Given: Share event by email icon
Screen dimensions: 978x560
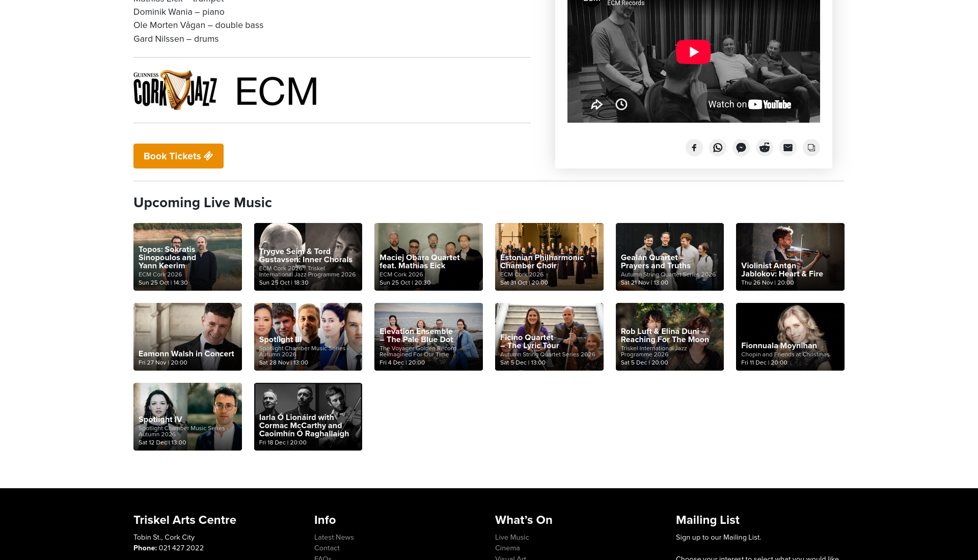Looking at the screenshot, I should [788, 148].
